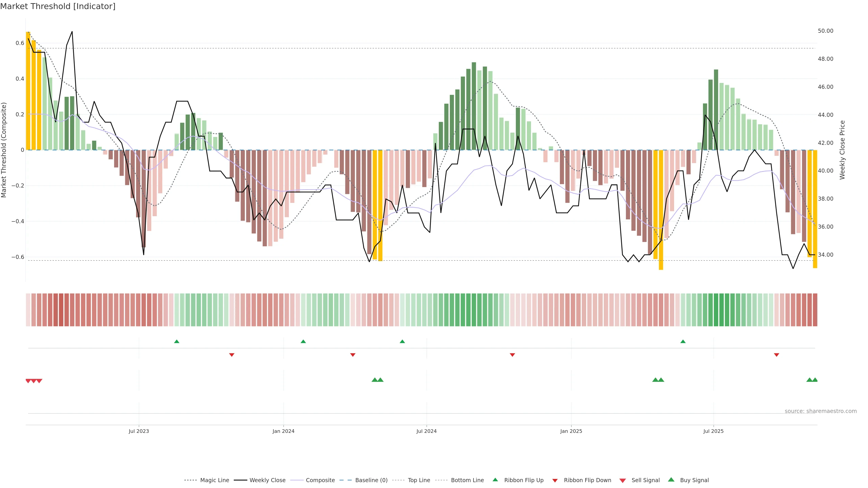This screenshot has width=868, height=488.
Task: Hide the Top Line in the legend
Action: point(419,480)
